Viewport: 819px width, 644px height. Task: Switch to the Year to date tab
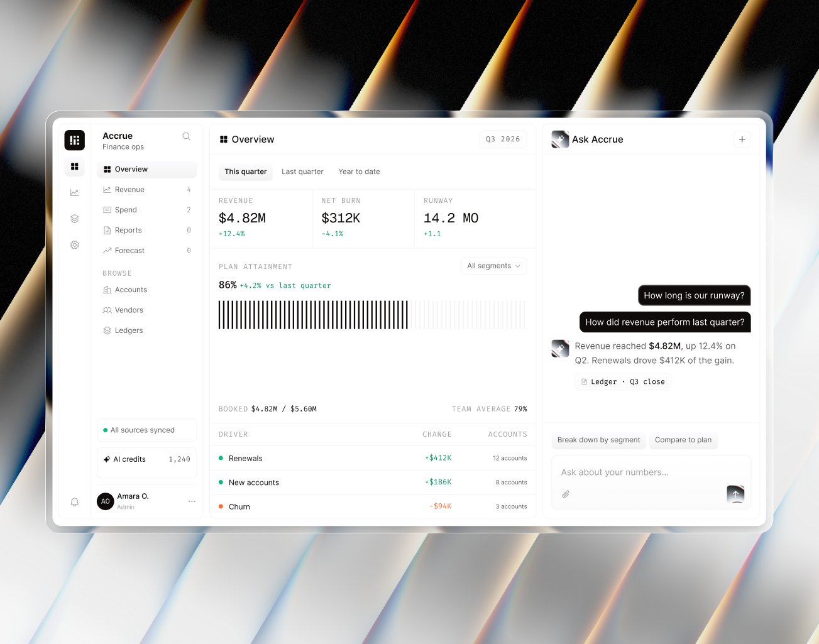[359, 172]
